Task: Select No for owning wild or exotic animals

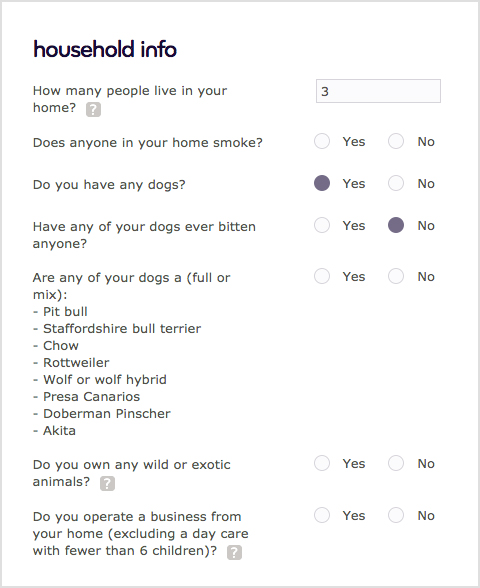Action: pyautogui.click(x=396, y=463)
